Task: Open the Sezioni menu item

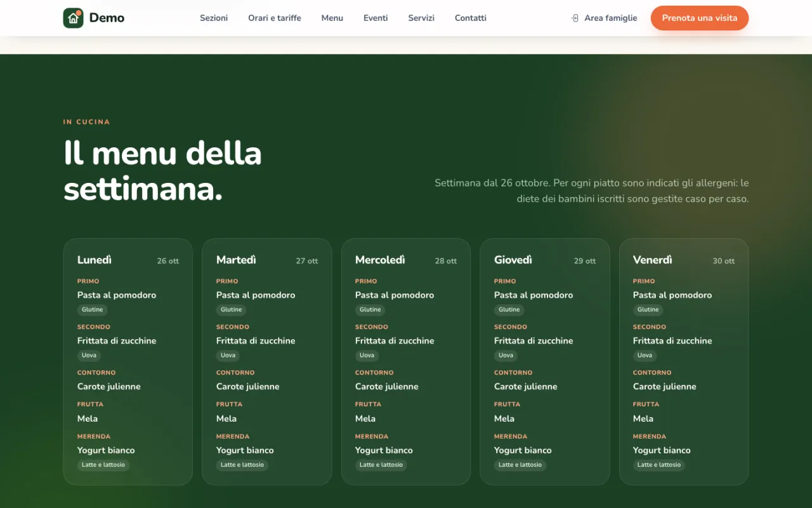Action: [214, 18]
